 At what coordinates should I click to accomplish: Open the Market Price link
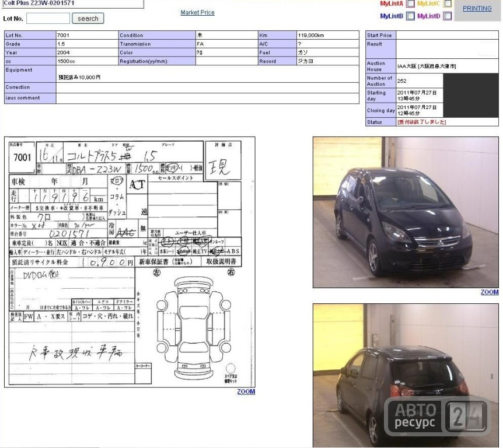coord(197,12)
